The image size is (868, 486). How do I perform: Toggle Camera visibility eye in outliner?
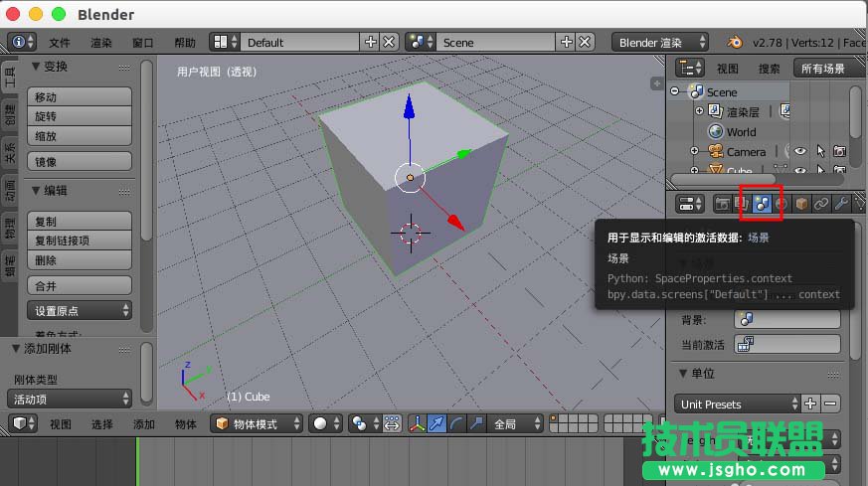tap(800, 151)
